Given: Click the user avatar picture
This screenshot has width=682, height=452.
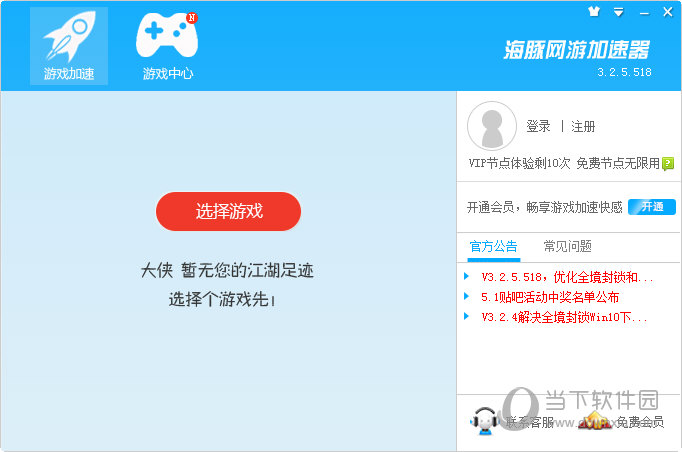Looking at the screenshot, I should (491, 126).
